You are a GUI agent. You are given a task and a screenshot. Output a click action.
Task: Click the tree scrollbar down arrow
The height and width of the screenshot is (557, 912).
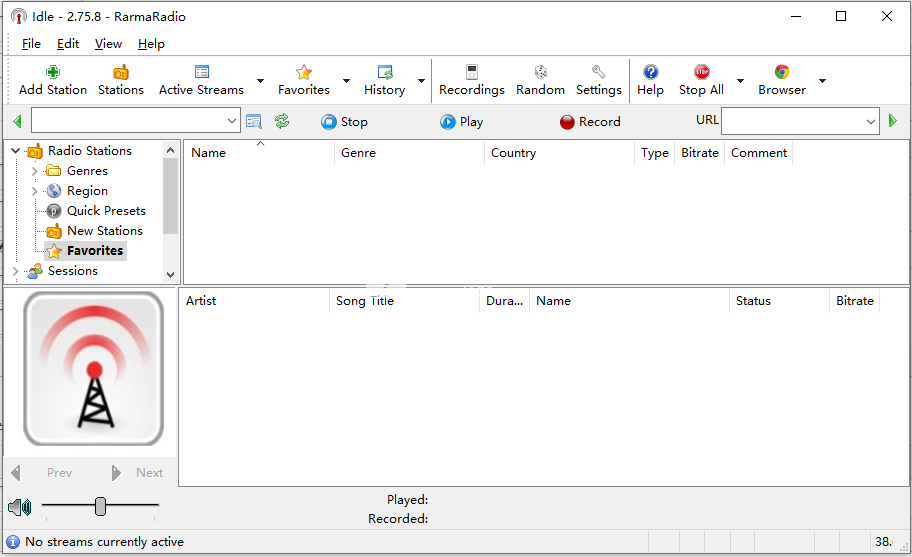pyautogui.click(x=170, y=274)
